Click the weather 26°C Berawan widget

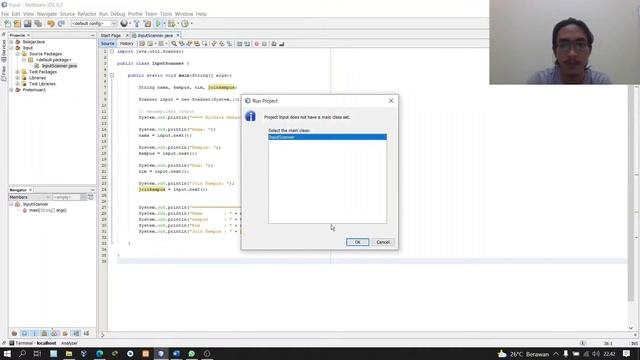pyautogui.click(x=523, y=354)
